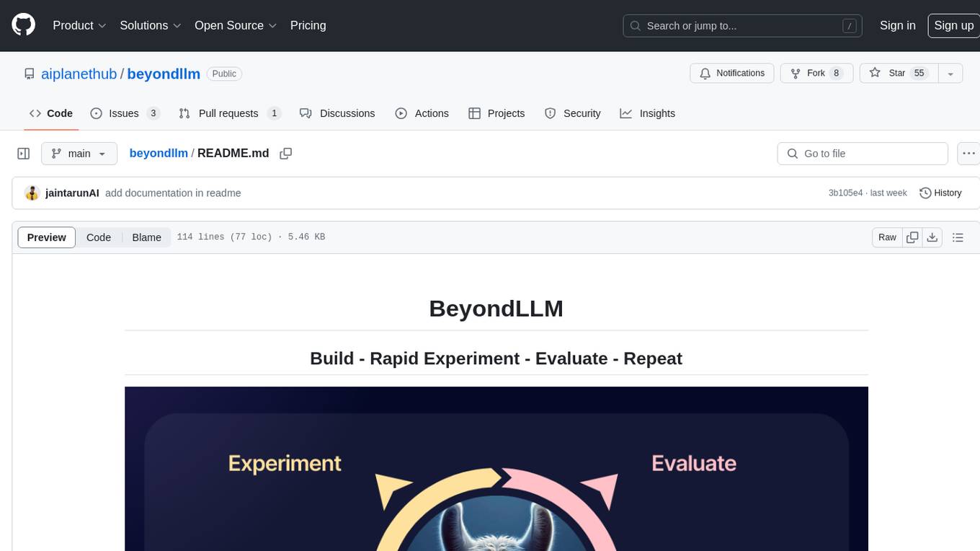Open the add documentation in readme commit
This screenshot has height=551, width=980.
pyautogui.click(x=173, y=193)
